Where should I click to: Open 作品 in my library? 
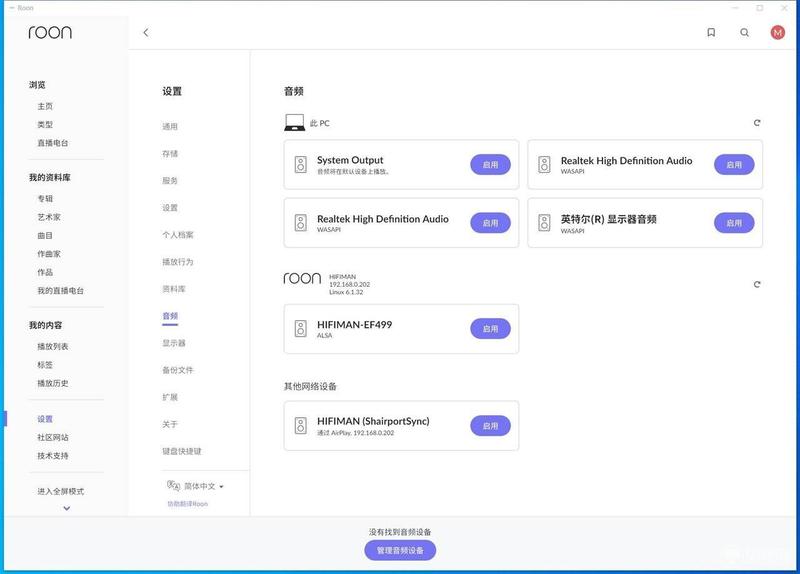[x=45, y=272]
